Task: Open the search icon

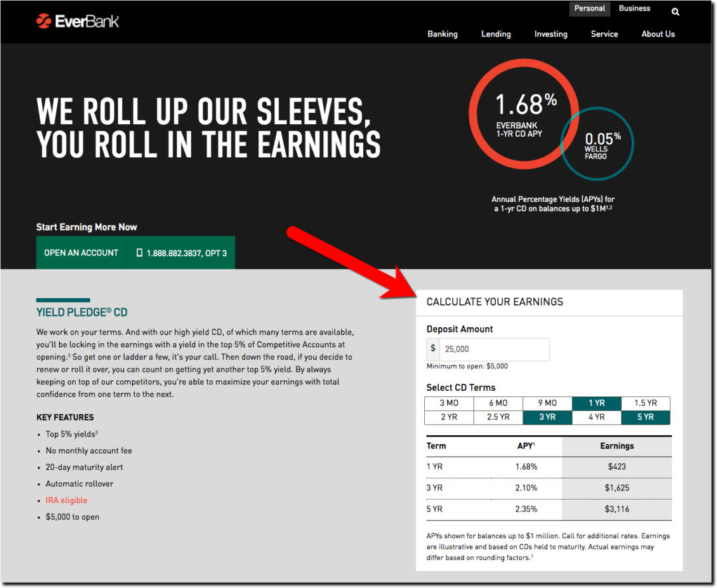Action: click(x=675, y=11)
